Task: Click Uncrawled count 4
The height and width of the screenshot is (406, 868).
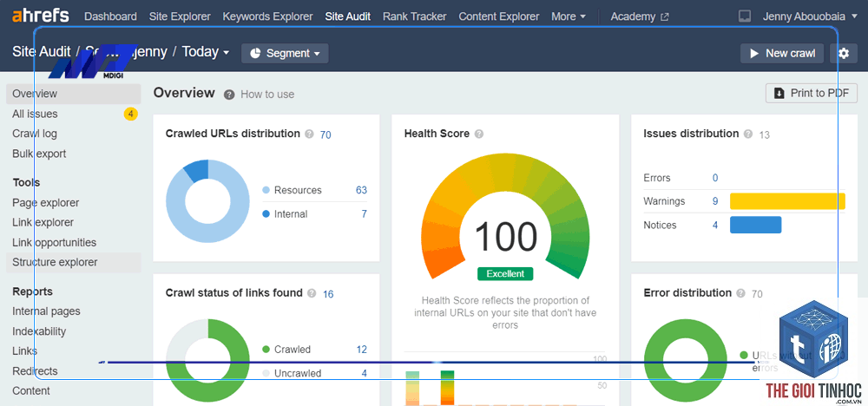Action: (365, 373)
